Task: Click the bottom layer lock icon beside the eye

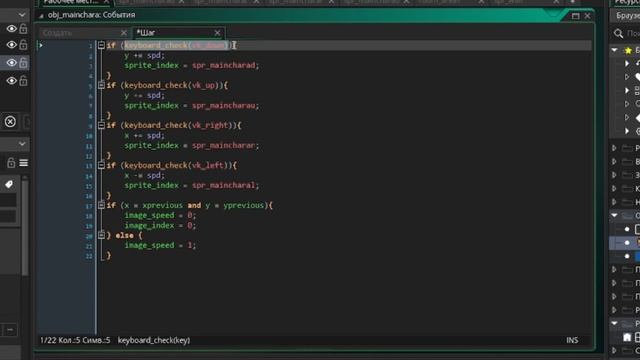Action: click(x=23, y=80)
